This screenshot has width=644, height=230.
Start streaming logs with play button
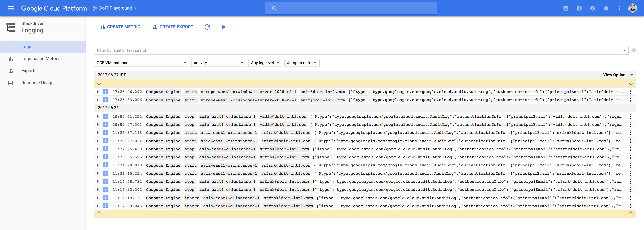[224, 27]
